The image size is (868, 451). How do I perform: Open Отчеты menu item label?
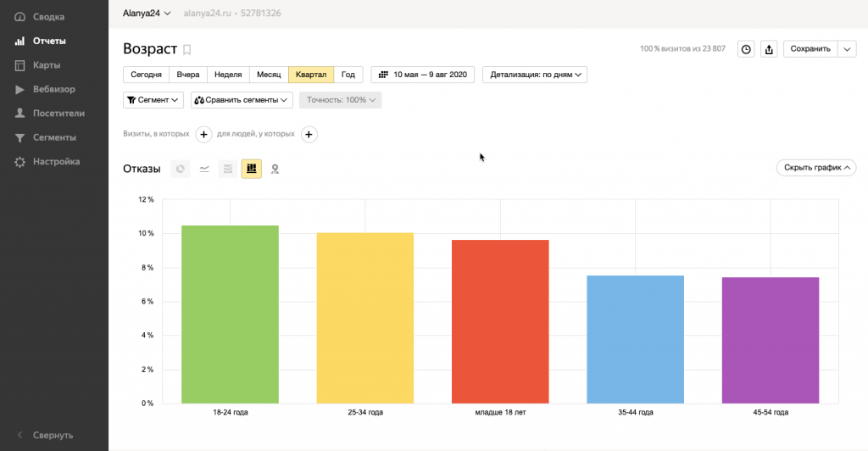(49, 41)
